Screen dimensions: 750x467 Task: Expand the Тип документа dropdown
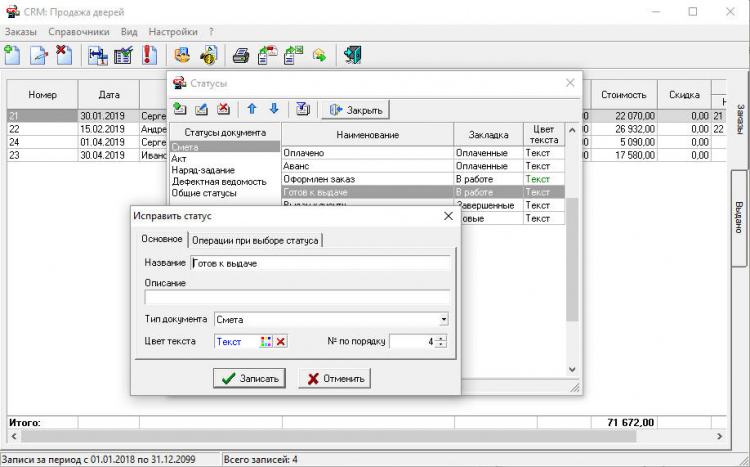pyautogui.click(x=443, y=320)
